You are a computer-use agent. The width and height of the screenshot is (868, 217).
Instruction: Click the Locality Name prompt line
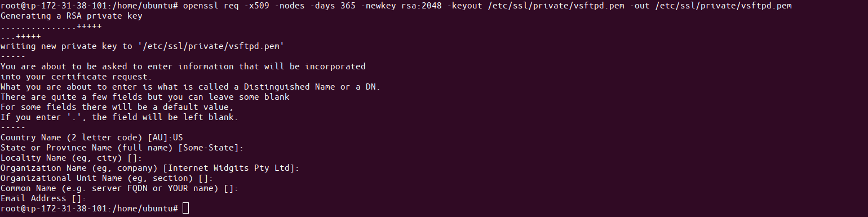[71, 158]
